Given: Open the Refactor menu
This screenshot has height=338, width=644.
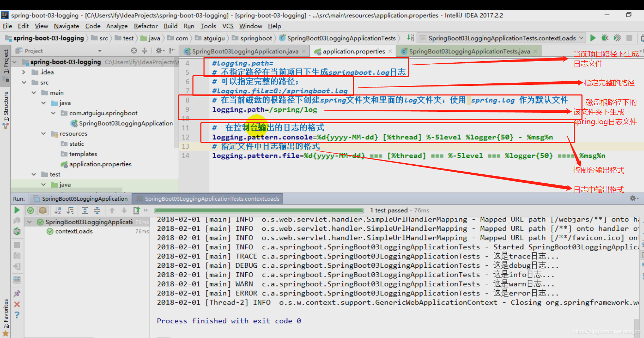Looking at the screenshot, I should (x=146, y=26).
